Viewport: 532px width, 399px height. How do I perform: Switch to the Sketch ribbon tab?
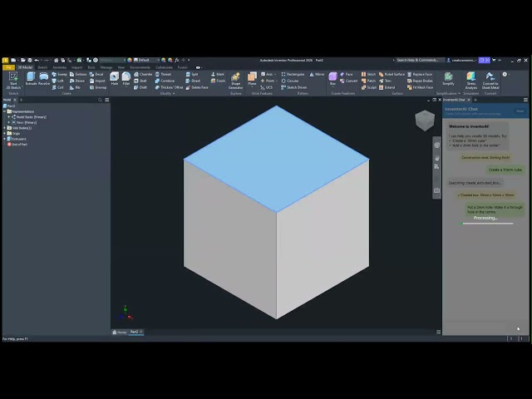point(42,67)
